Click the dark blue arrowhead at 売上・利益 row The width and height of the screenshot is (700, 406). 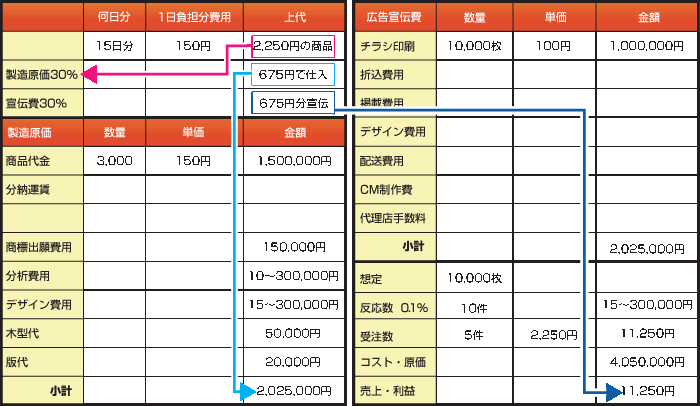coord(612,392)
